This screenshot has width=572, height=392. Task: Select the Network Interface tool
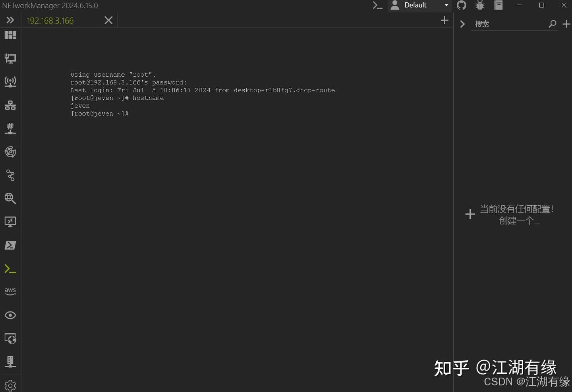pos(10,58)
